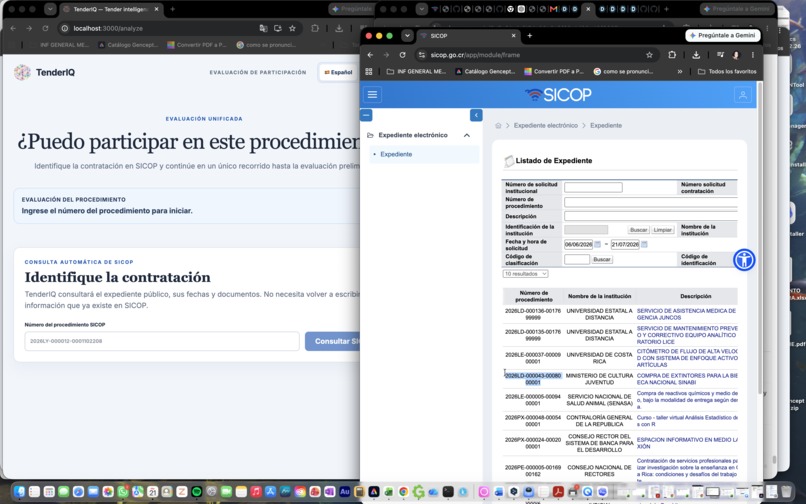Open the Chrome profile avatar in SICOP window
806x504 pixels.
click(736, 55)
